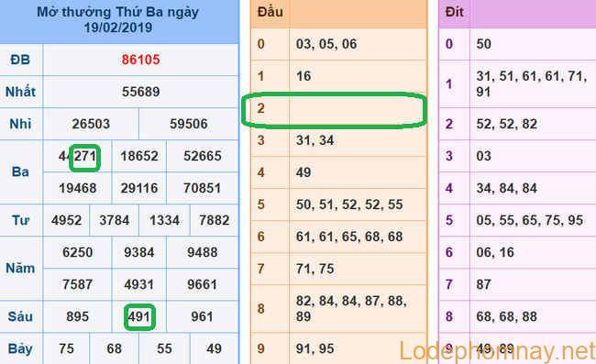This screenshot has height=364, width=596.
Task: Click Đít values '52, 52, 82'
Action: [507, 124]
